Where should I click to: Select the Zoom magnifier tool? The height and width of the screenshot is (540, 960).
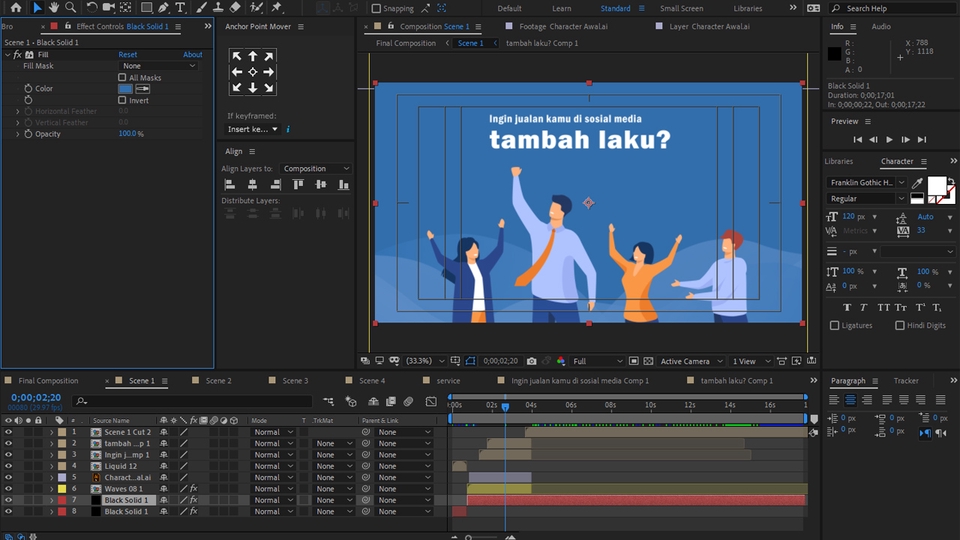(x=70, y=7)
